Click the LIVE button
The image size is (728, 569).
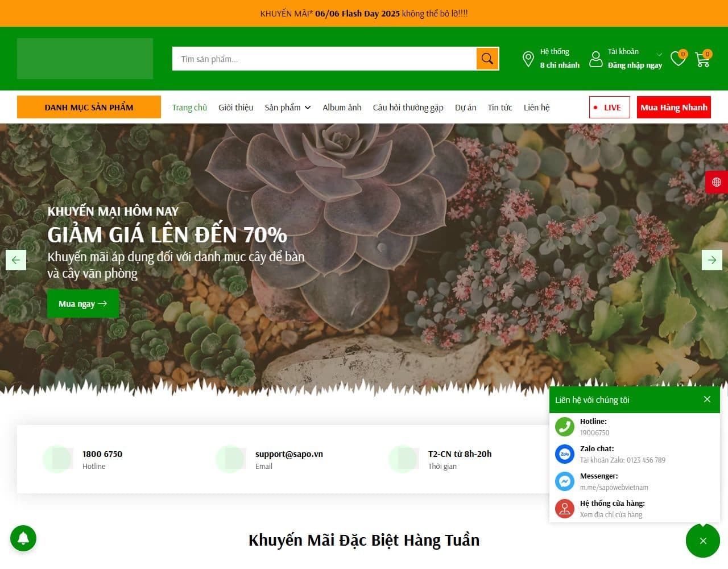tap(609, 107)
